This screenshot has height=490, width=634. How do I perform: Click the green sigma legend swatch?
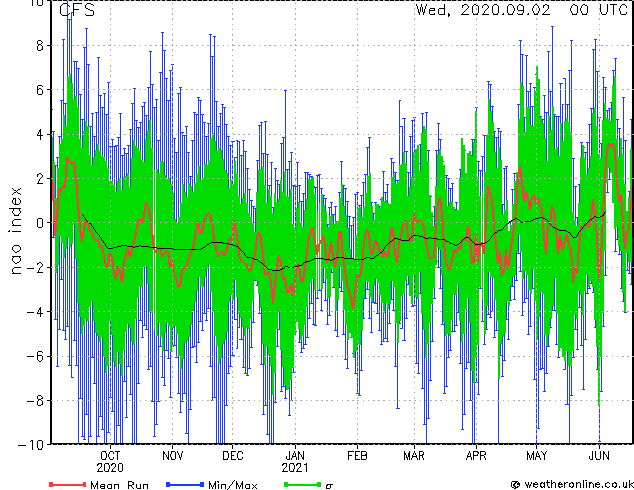302,484
